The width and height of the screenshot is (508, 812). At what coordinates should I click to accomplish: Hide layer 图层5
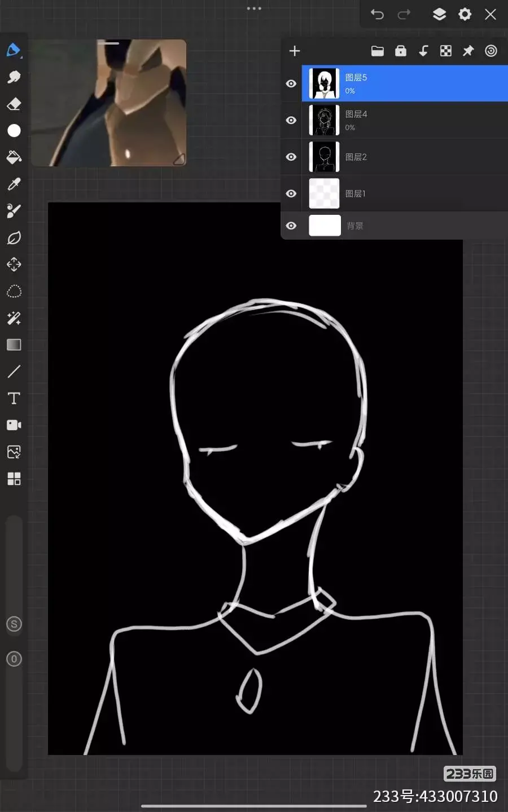(291, 83)
